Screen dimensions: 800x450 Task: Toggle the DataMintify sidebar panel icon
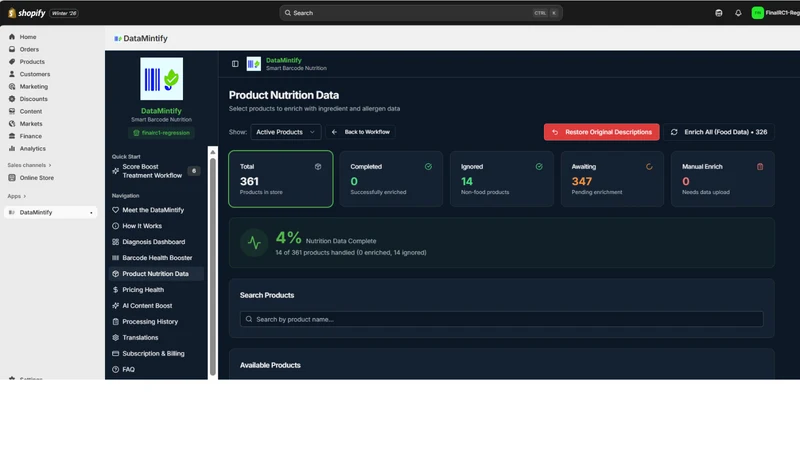click(x=235, y=64)
